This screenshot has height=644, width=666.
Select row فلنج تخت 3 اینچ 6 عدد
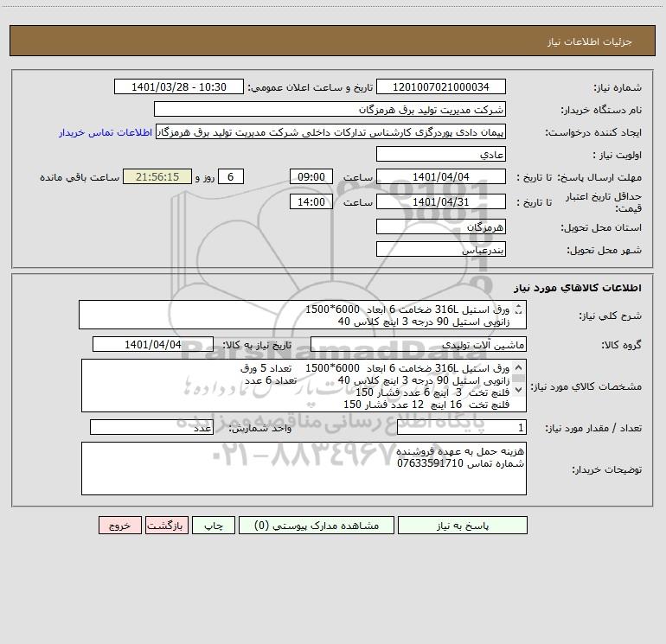[x=432, y=392]
